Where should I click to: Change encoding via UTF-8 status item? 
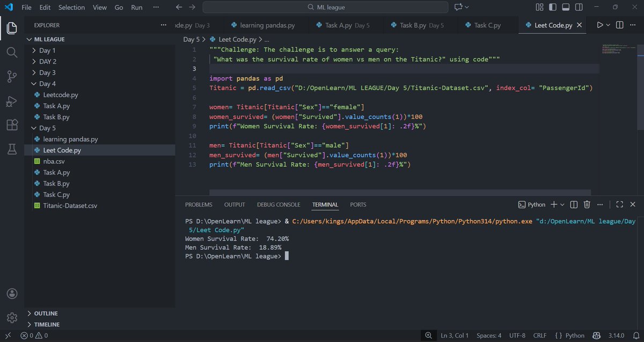517,336
